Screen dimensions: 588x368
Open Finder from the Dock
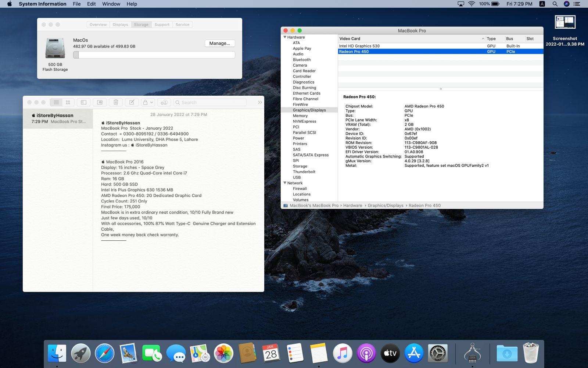click(57, 353)
